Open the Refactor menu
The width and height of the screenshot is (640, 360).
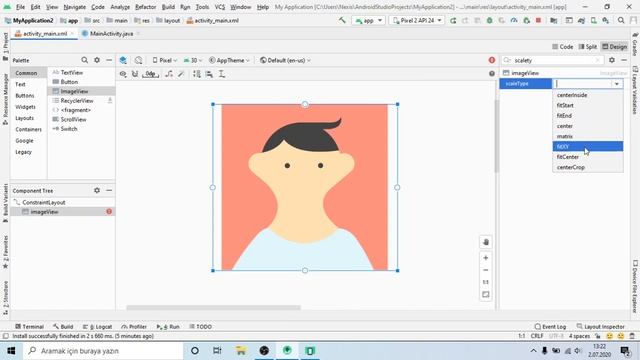pos(145,7)
